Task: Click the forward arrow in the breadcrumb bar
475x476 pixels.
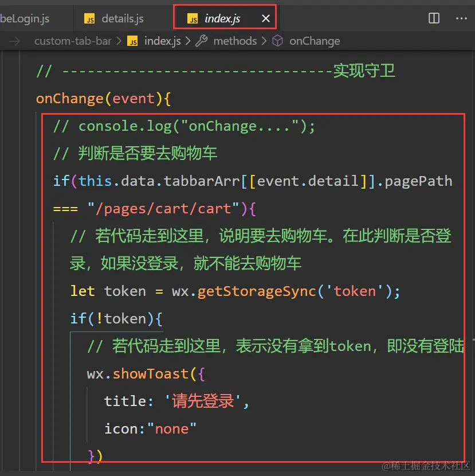Action: pos(14,41)
